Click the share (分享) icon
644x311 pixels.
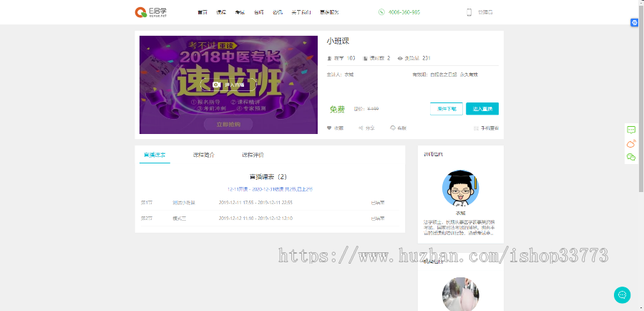point(361,128)
